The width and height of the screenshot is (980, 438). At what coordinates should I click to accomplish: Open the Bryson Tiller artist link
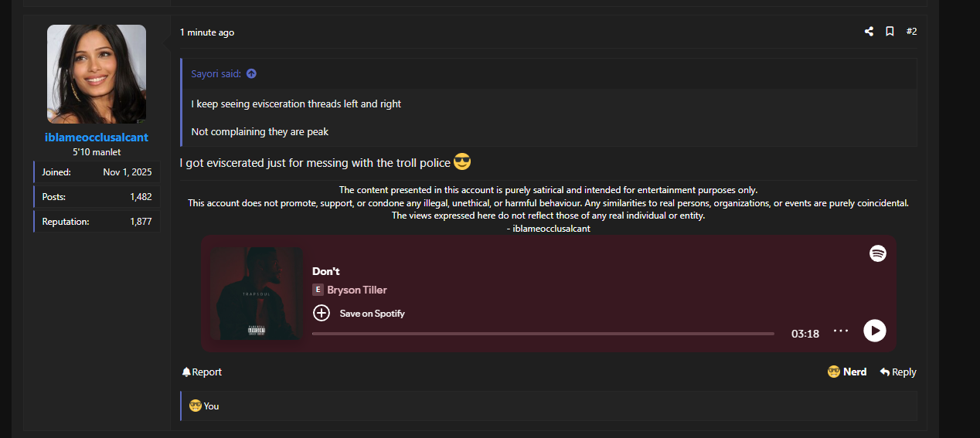click(356, 290)
